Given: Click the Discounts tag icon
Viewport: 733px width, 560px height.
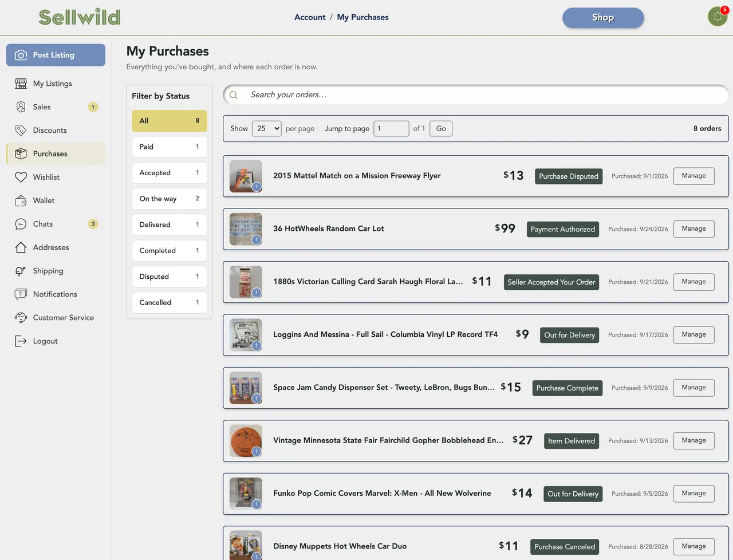Looking at the screenshot, I should pyautogui.click(x=21, y=131).
